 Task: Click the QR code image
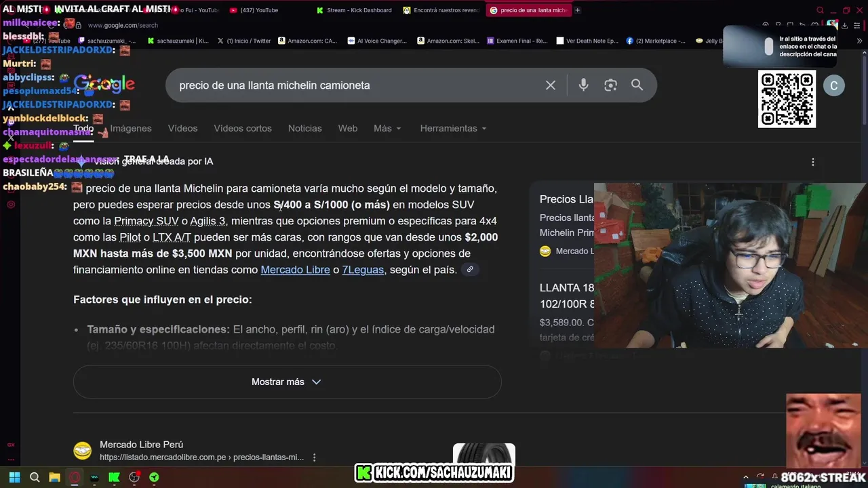pos(787,99)
